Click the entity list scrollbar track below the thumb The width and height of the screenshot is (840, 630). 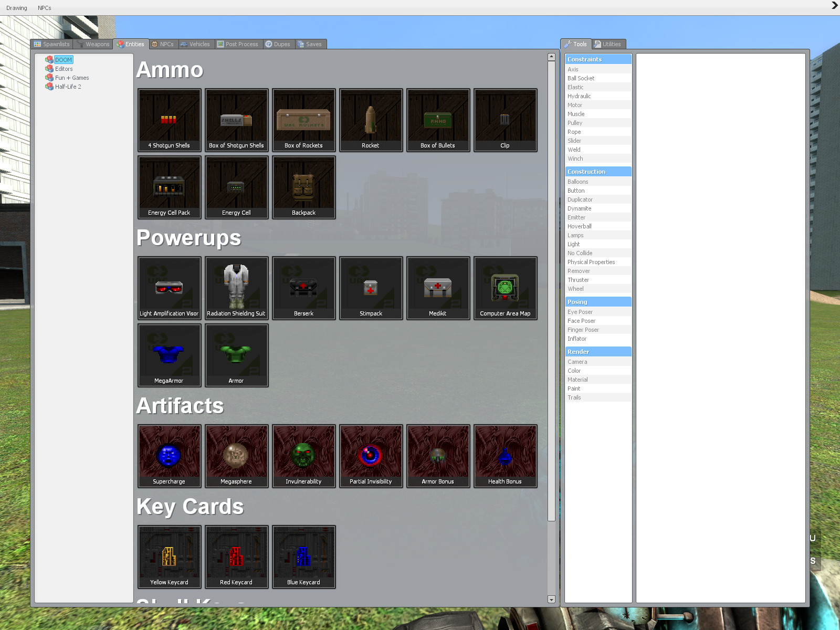tap(551, 558)
